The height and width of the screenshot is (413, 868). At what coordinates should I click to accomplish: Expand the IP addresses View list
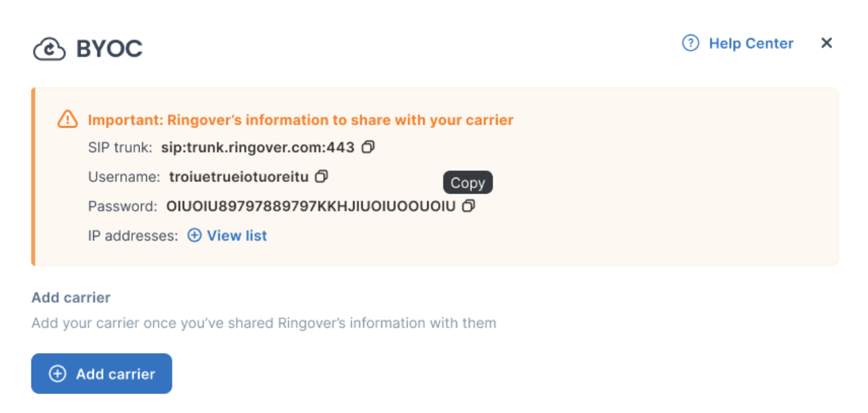coord(236,236)
